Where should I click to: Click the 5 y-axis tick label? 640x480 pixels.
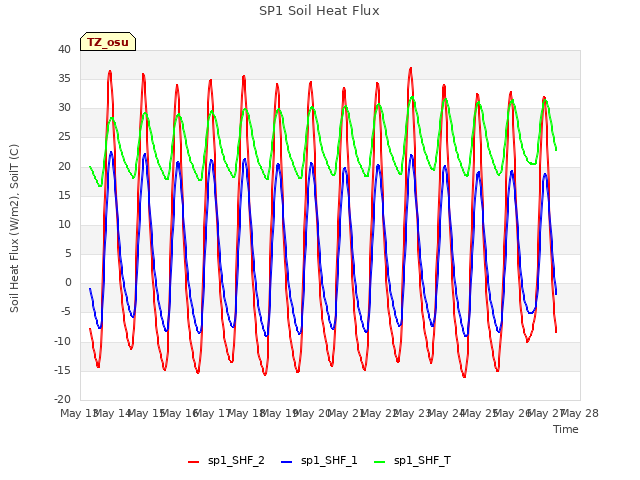68,253
